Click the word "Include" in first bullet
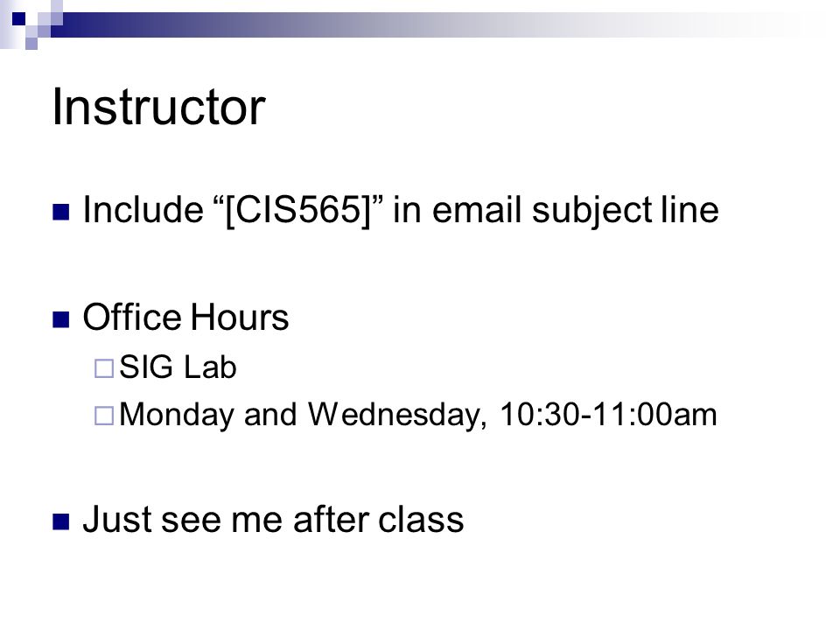The image size is (840, 630). 143,209
